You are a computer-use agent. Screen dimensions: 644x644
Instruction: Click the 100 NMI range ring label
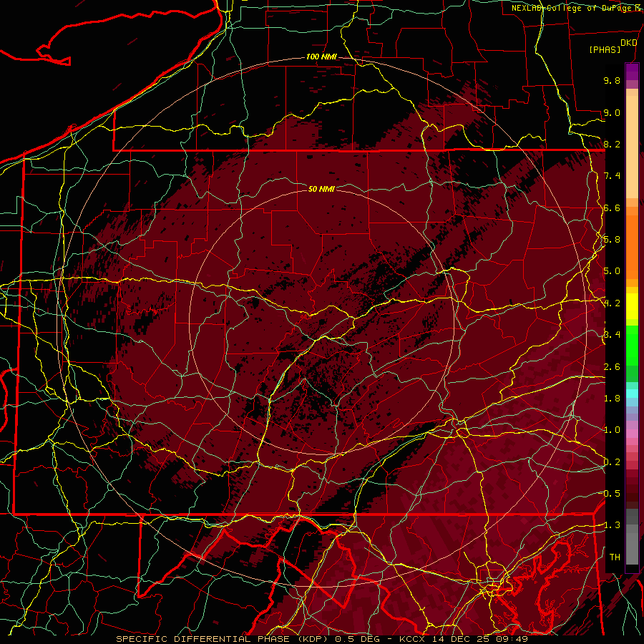pos(321,57)
